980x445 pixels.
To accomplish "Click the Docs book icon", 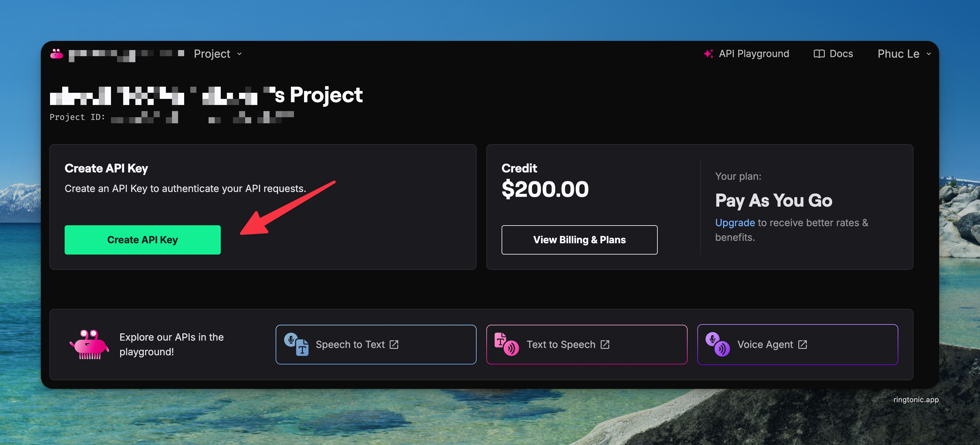I will (819, 54).
